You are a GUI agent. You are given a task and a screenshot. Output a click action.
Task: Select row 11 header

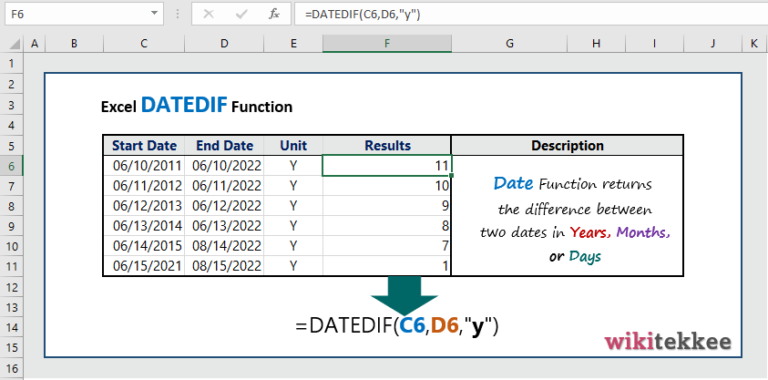pyautogui.click(x=12, y=266)
